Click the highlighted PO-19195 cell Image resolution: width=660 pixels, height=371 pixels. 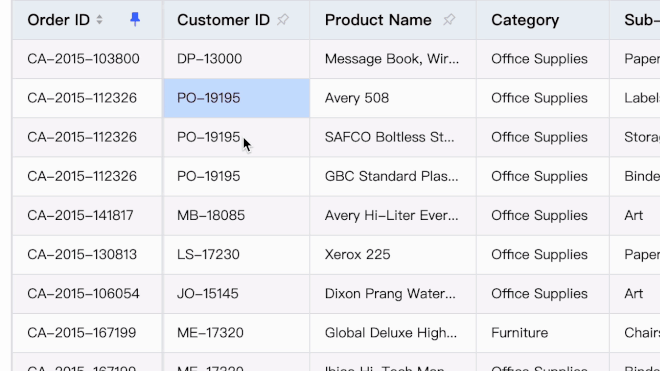(237, 98)
